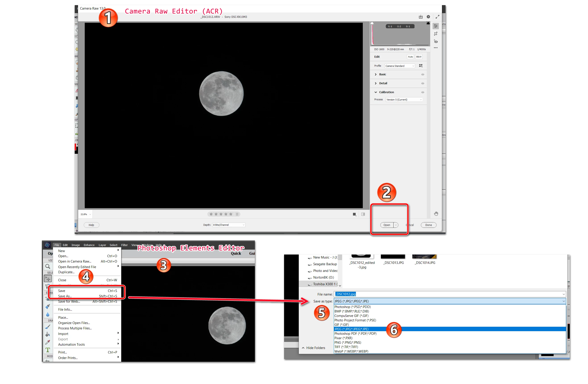588x384 pixels.
Task: Click the Open button in Camera Raw
Action: tap(387, 225)
